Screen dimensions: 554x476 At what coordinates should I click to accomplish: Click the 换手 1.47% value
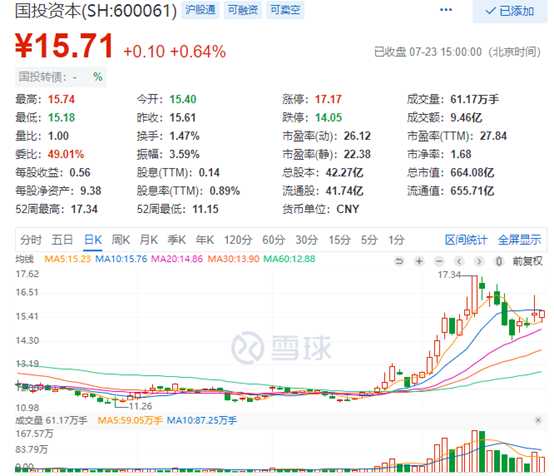point(184,136)
